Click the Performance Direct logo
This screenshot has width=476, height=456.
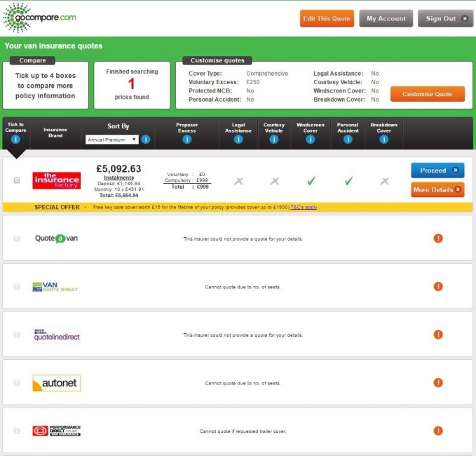coord(57,431)
